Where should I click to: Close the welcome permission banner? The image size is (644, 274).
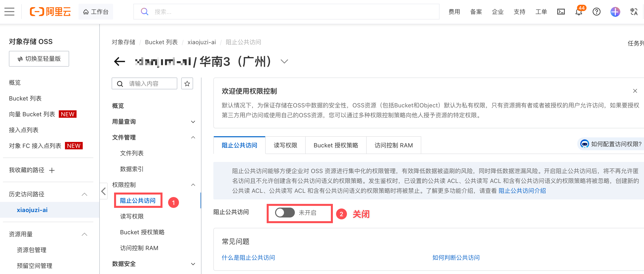tap(635, 91)
